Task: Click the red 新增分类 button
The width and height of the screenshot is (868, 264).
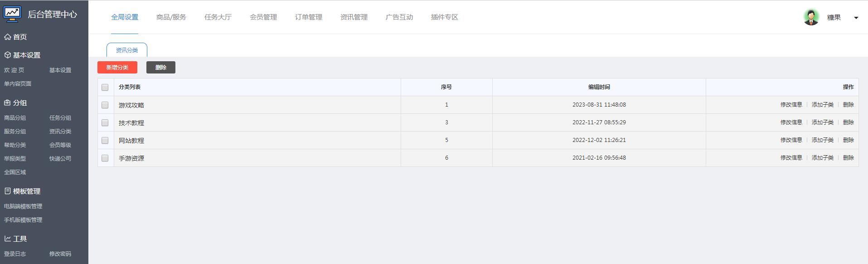Action: 117,67
